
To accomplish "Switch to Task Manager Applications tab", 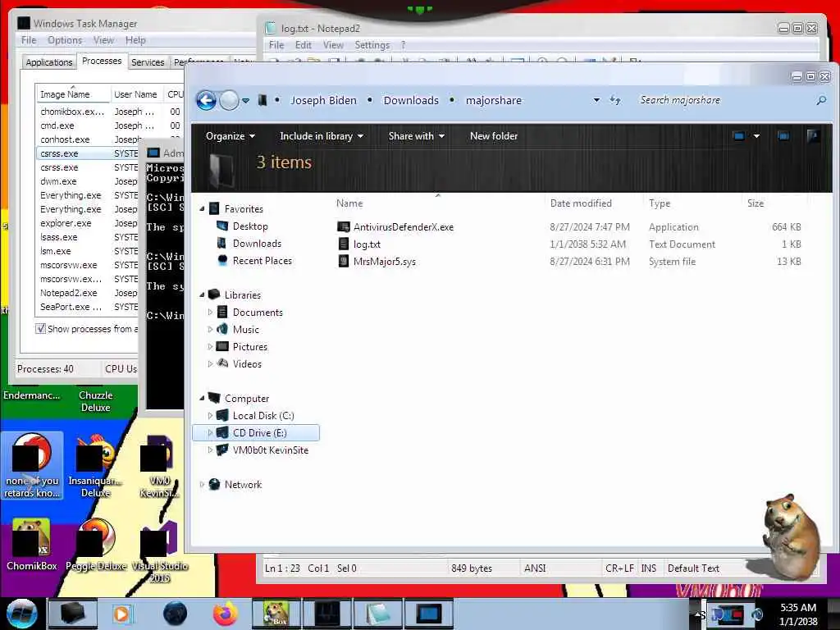I will coord(48,62).
